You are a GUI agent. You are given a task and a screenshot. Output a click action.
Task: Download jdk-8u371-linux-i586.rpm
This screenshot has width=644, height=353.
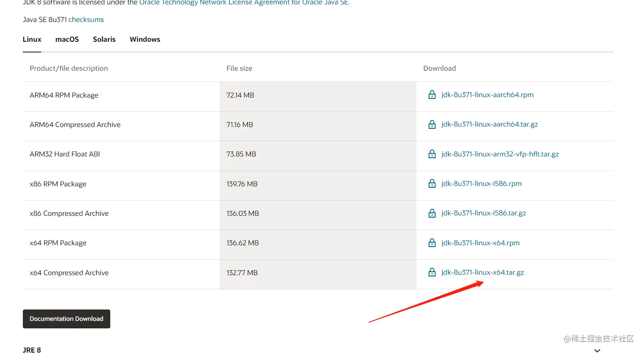coord(481,183)
